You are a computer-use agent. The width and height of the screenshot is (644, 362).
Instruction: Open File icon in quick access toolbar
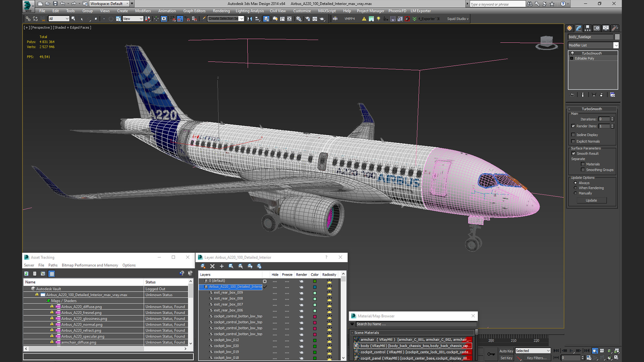pos(48,4)
